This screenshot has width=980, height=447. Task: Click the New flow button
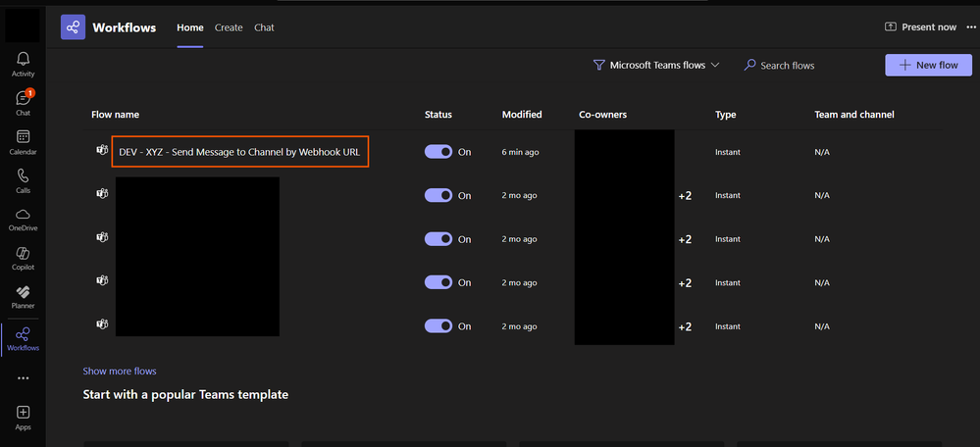point(928,65)
